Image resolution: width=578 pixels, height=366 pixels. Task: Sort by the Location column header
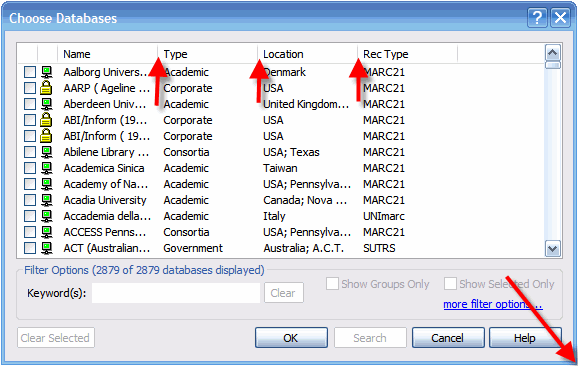point(307,54)
